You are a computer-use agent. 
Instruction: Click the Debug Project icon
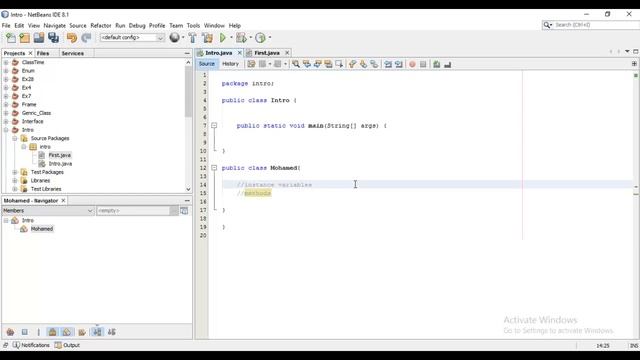pyautogui.click(x=241, y=38)
